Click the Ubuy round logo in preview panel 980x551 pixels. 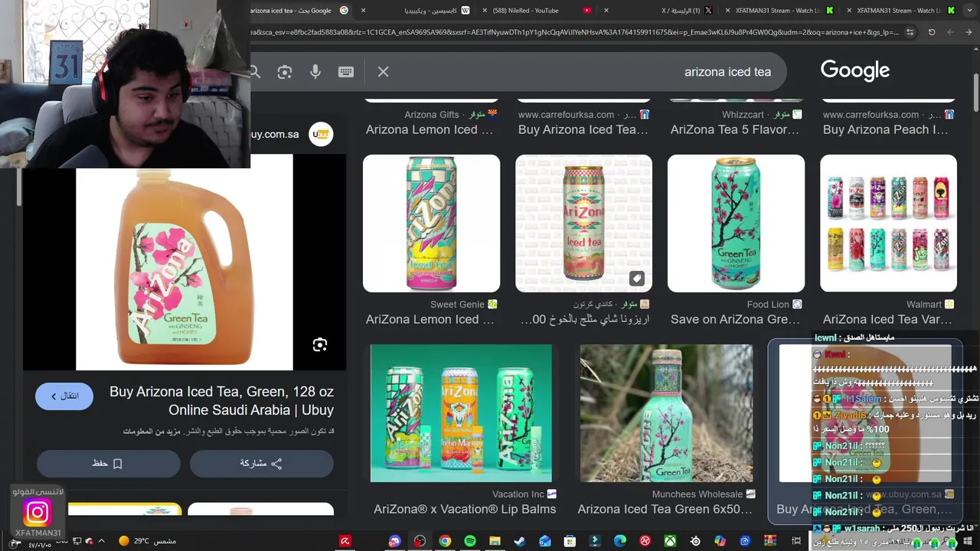pyautogui.click(x=321, y=134)
